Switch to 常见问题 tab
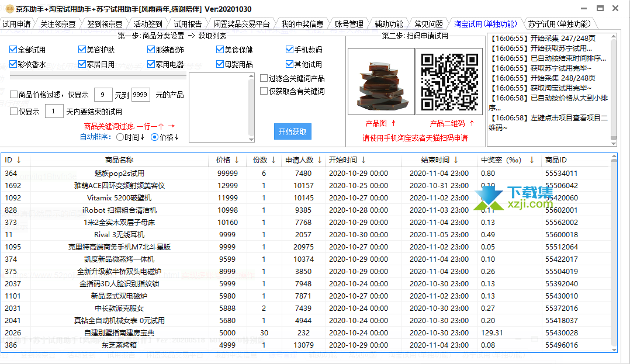630x364 pixels. point(428,24)
